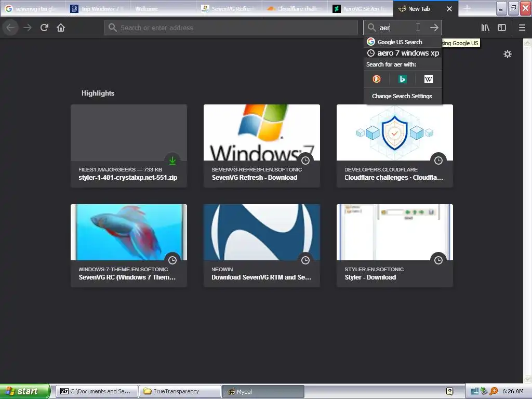Search with Wikipedia engine icon

[429, 79]
